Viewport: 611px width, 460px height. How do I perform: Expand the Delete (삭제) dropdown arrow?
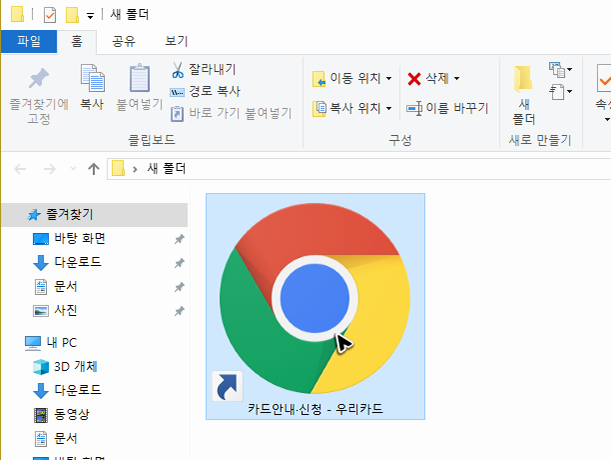point(457,79)
